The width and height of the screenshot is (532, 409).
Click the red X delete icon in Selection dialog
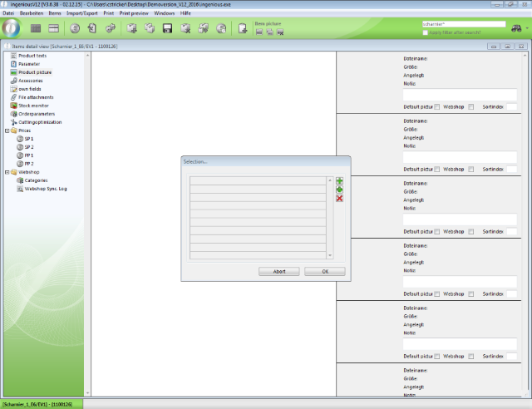tap(339, 198)
